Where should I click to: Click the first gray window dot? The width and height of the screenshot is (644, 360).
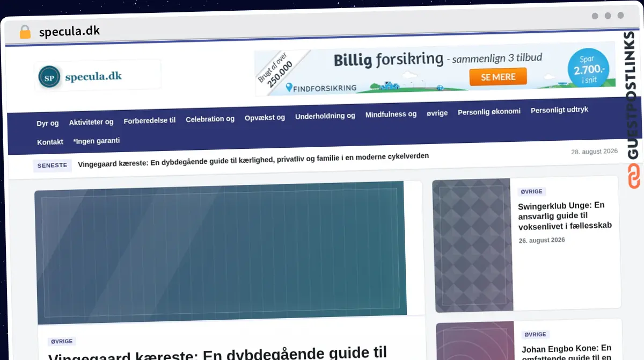(595, 16)
